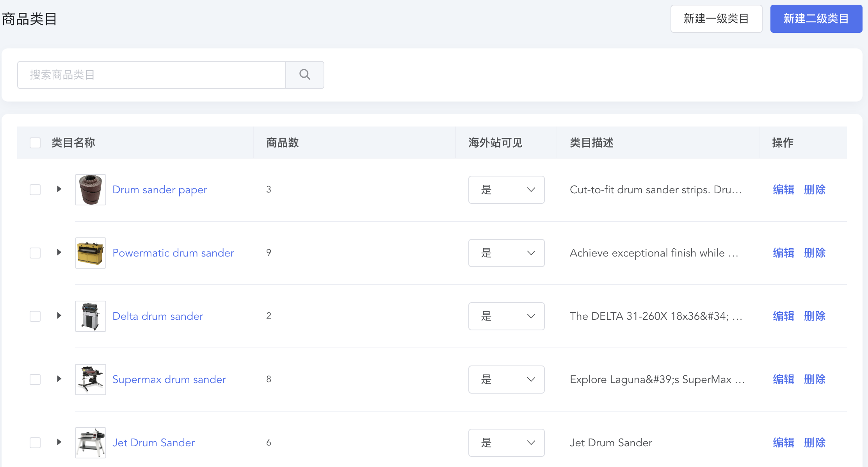The height and width of the screenshot is (467, 868).
Task: Expand the Drum sander paper category row
Action: point(59,189)
